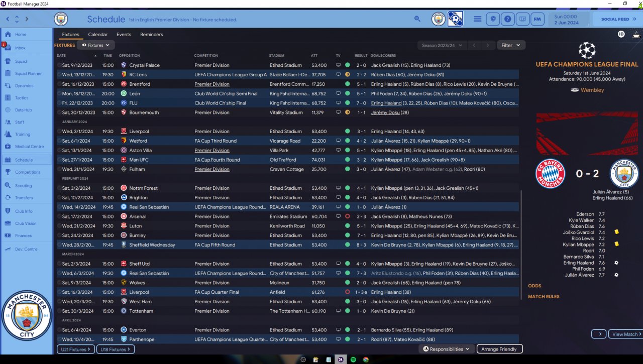Open FA Cup Fourth Round link
The image size is (643, 364).
coord(217,160)
